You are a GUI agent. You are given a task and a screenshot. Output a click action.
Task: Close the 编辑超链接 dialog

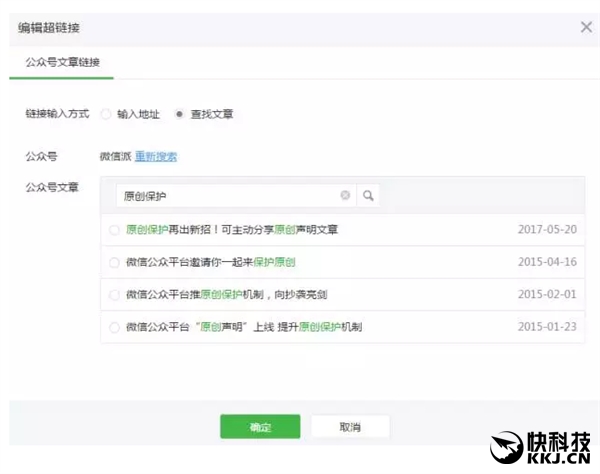pos(586,27)
